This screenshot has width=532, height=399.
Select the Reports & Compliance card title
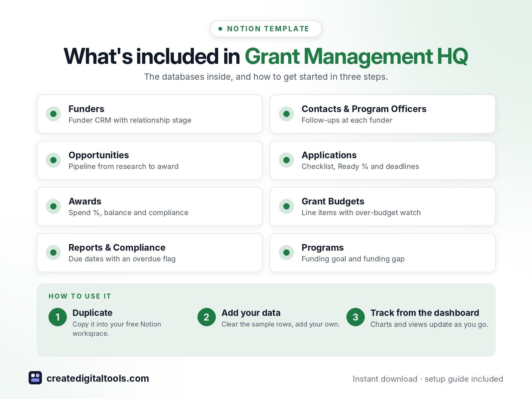117,248
